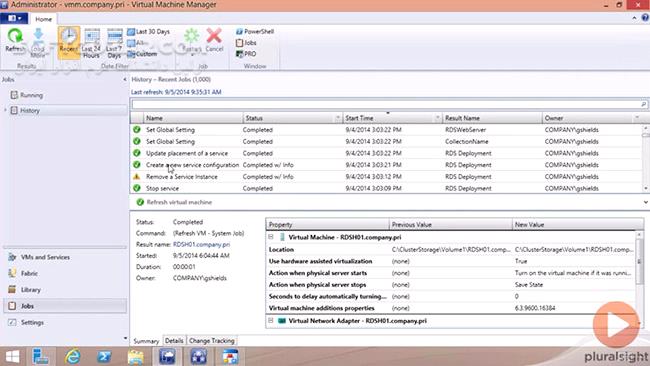
Task: Collapse the ribbon with the caret
Action: coord(634,18)
